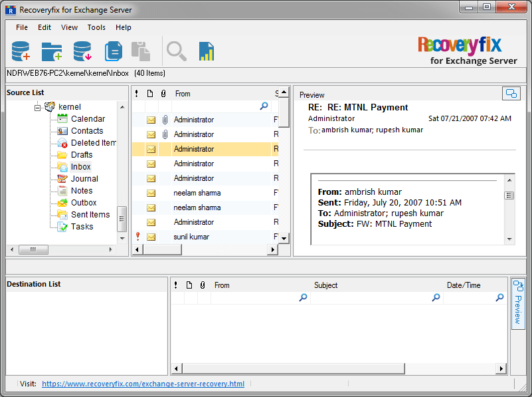Select the sunil kumar message row
The image size is (532, 397).
[205, 237]
